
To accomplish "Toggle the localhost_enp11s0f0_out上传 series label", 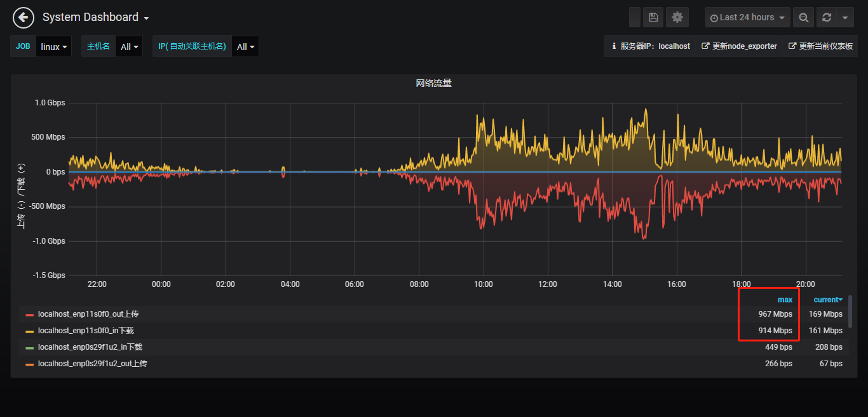I will pyautogui.click(x=88, y=314).
